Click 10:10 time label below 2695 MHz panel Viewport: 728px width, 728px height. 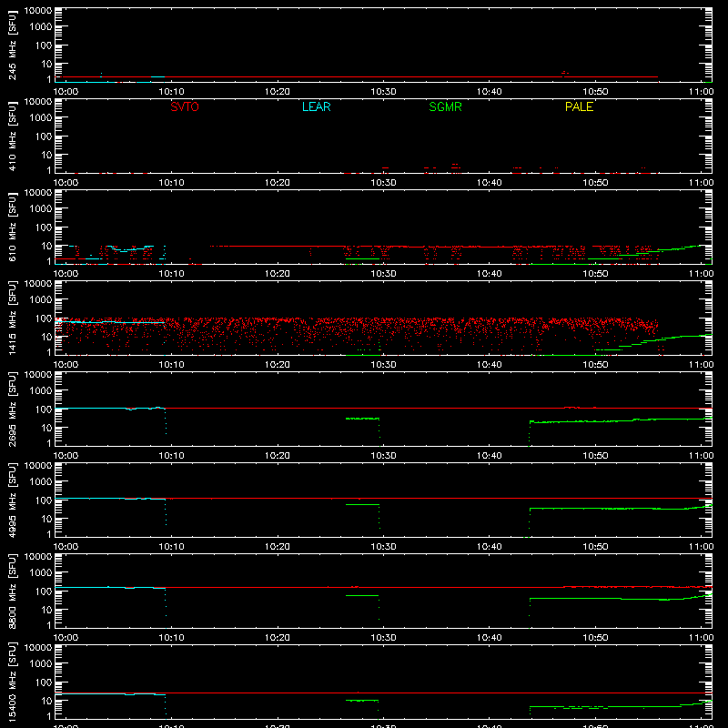[x=172, y=456]
